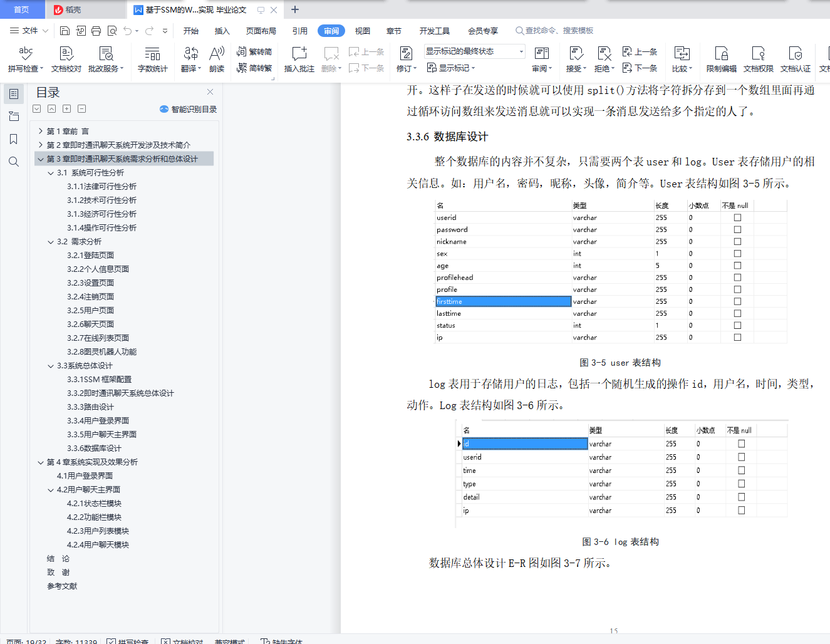Convert text with 简转繁
The width and height of the screenshot is (830, 644).
tap(254, 68)
